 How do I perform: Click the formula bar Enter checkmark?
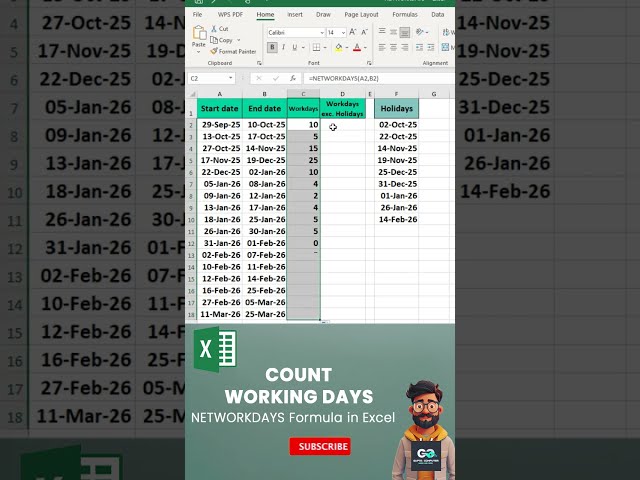click(x=276, y=78)
